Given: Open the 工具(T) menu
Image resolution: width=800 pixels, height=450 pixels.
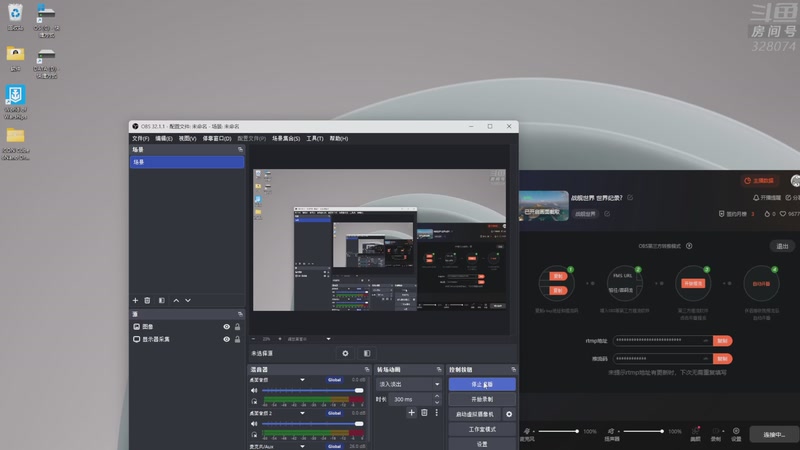Looking at the screenshot, I should tap(315, 139).
